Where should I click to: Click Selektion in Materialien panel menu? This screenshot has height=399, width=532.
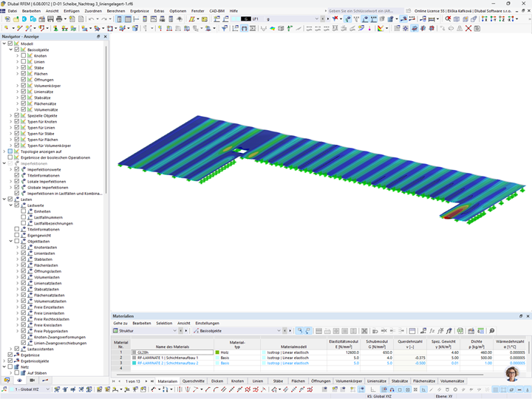[x=164, y=324]
